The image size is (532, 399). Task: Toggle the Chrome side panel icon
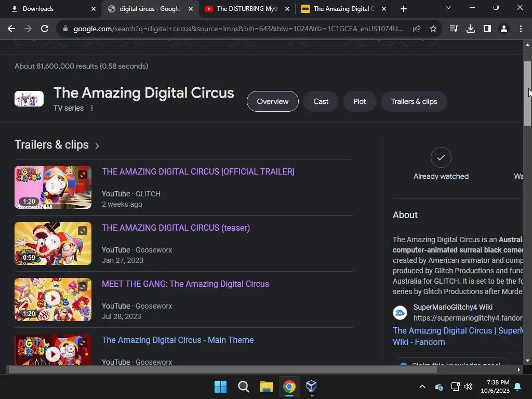pyautogui.click(x=487, y=29)
